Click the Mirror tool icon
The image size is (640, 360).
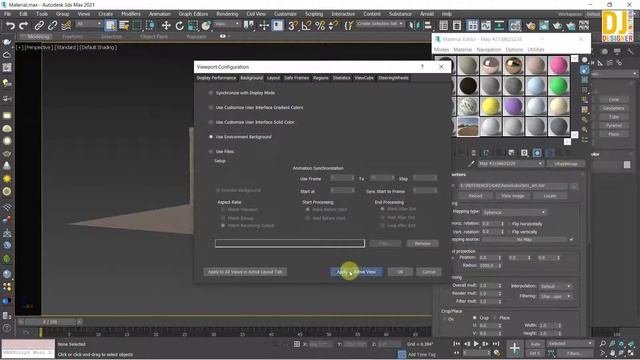click(x=414, y=26)
